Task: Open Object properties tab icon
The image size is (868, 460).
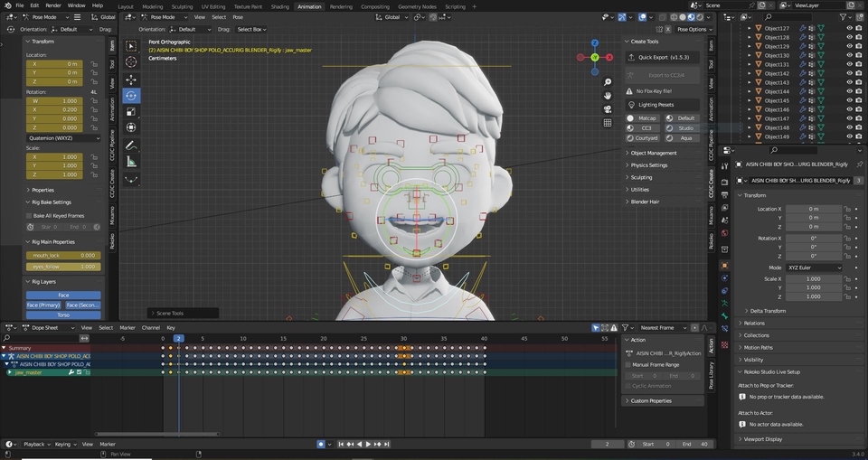Action: pos(724,266)
